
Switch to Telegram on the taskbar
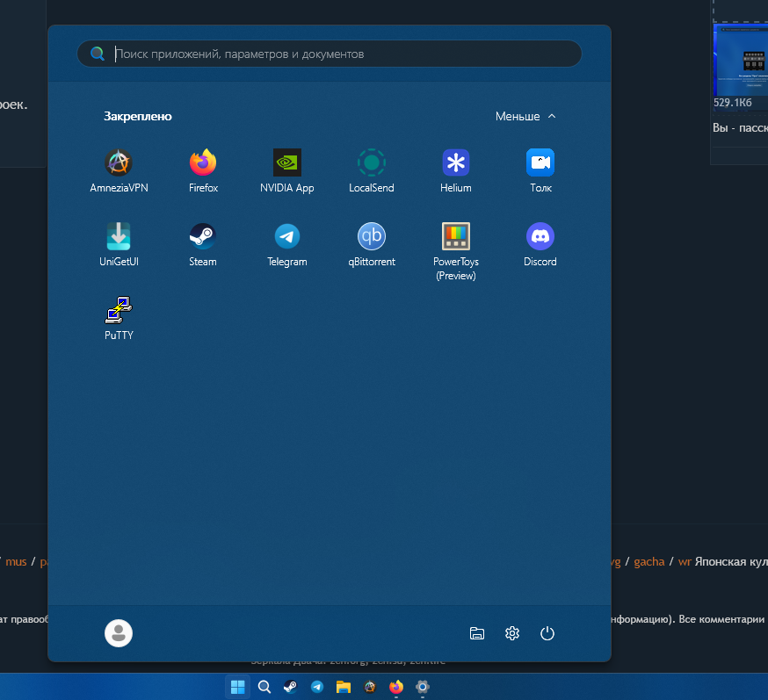pyautogui.click(x=317, y=687)
